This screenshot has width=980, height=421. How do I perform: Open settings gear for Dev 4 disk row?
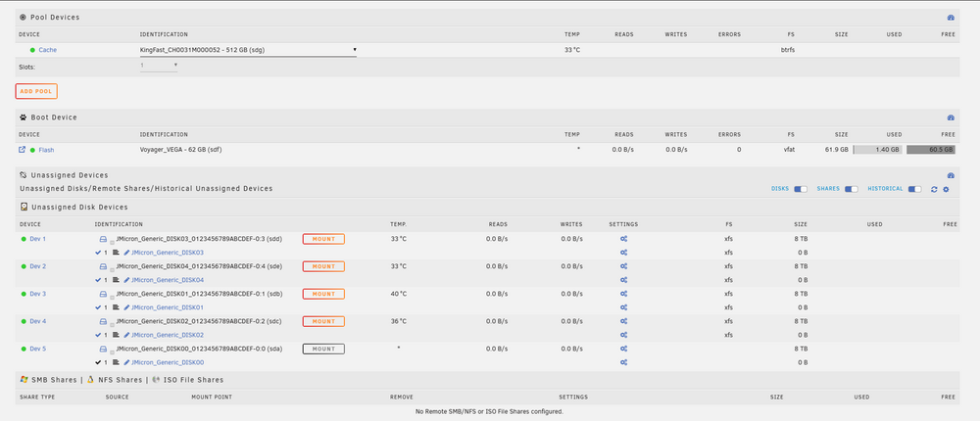tap(623, 321)
